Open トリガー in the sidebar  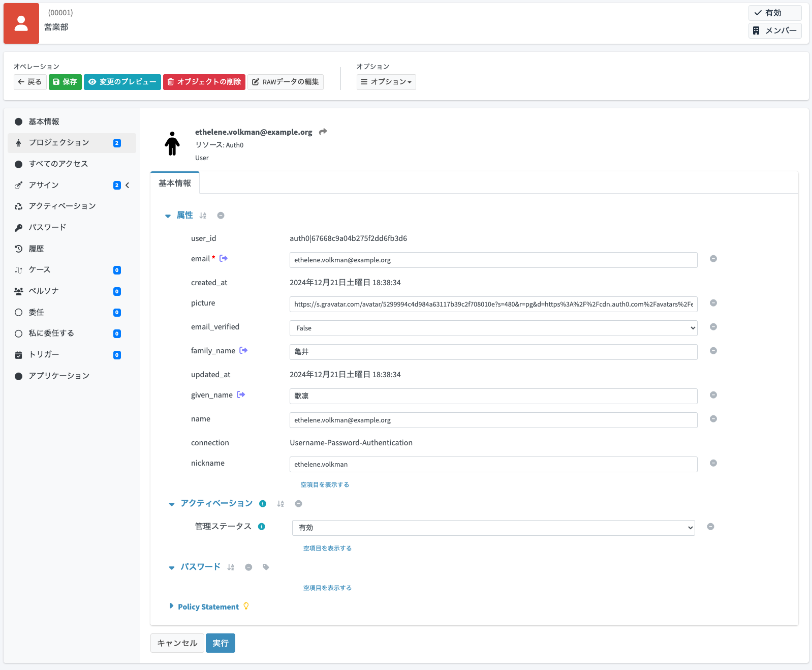(72, 354)
